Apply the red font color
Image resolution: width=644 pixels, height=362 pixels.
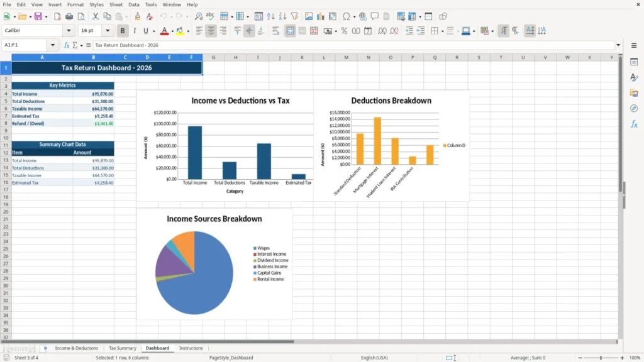[x=164, y=31]
